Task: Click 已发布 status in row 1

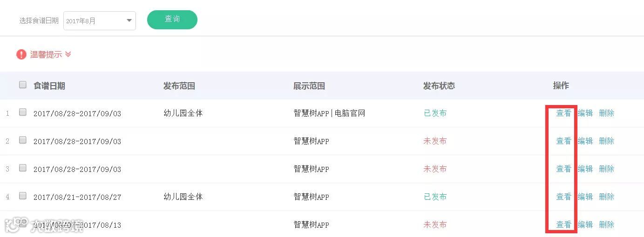Action: [x=435, y=113]
